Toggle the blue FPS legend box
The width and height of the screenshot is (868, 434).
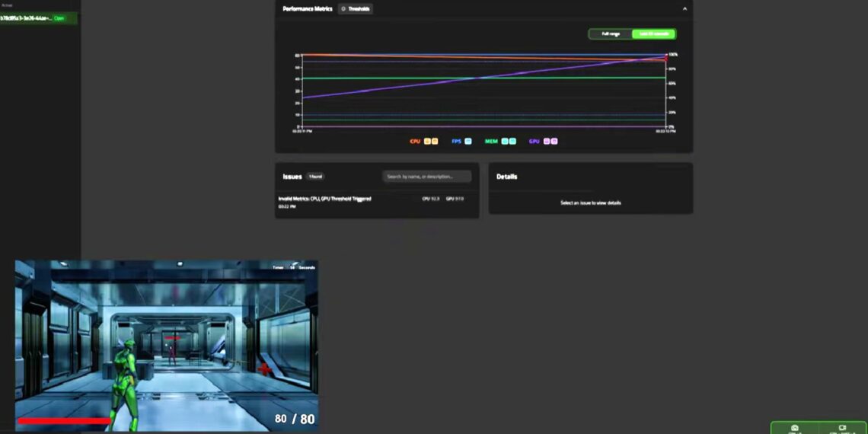[x=468, y=142]
